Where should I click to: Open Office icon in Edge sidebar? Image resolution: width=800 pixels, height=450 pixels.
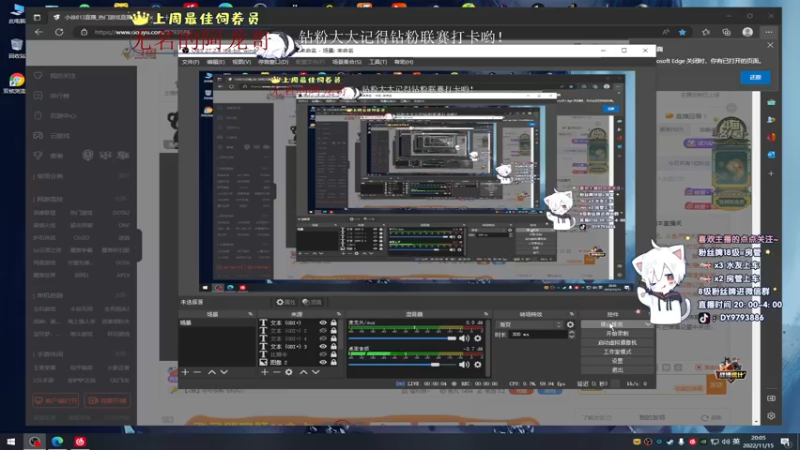point(771,137)
